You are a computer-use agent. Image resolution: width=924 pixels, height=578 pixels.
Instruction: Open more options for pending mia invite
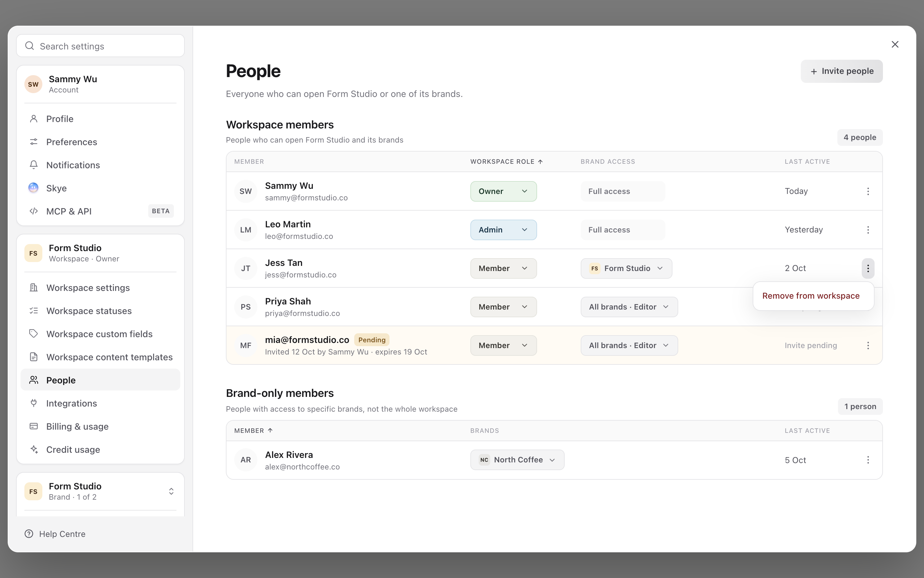(868, 346)
